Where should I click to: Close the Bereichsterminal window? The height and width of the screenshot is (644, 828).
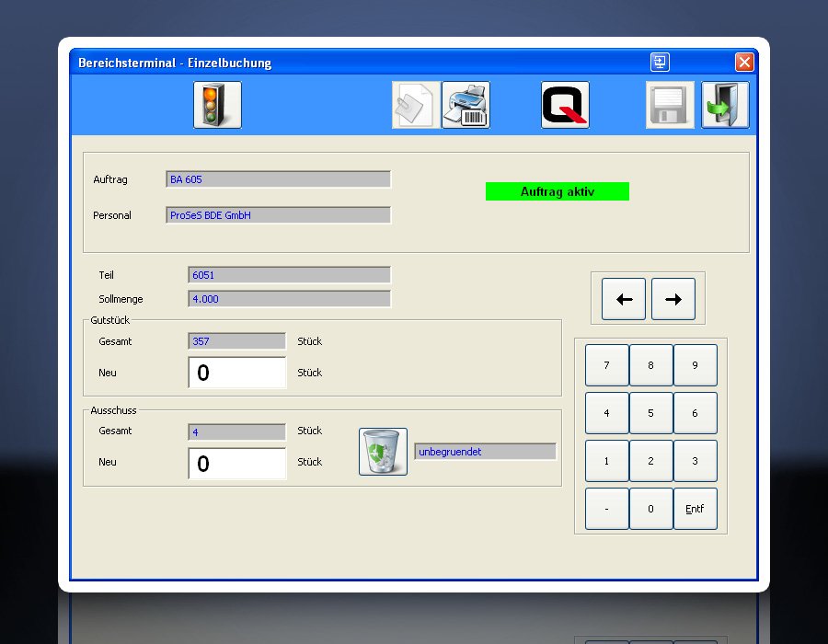(x=744, y=62)
